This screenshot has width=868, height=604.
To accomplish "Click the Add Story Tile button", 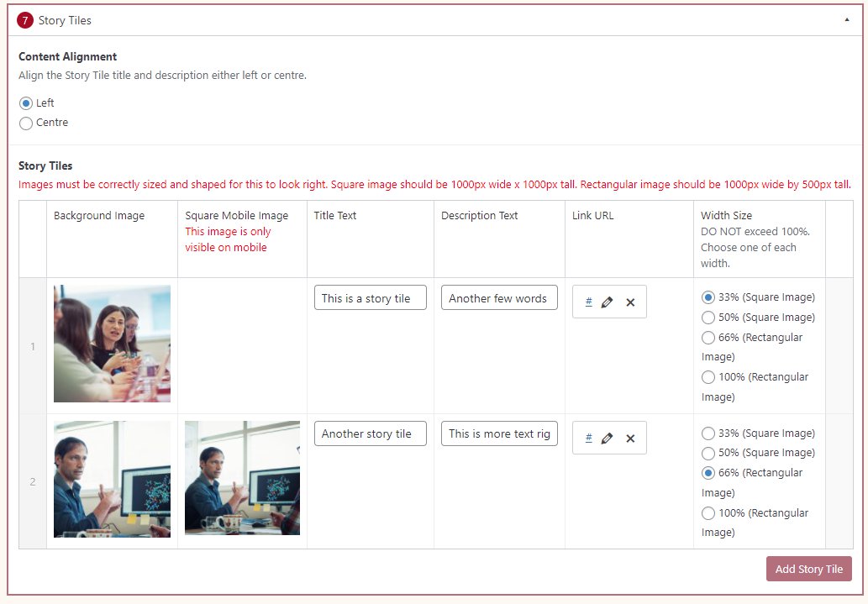I will pyautogui.click(x=809, y=569).
